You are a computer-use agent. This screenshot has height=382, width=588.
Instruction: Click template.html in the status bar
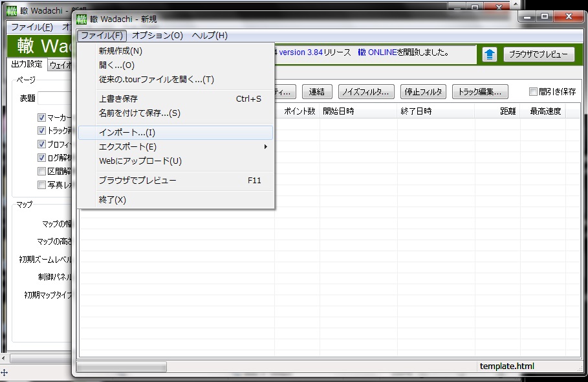[x=507, y=366]
